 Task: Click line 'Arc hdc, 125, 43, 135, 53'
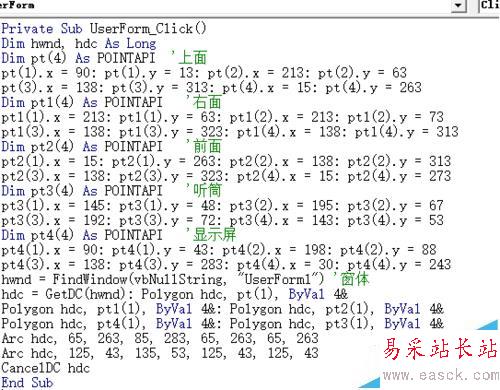click(x=160, y=353)
